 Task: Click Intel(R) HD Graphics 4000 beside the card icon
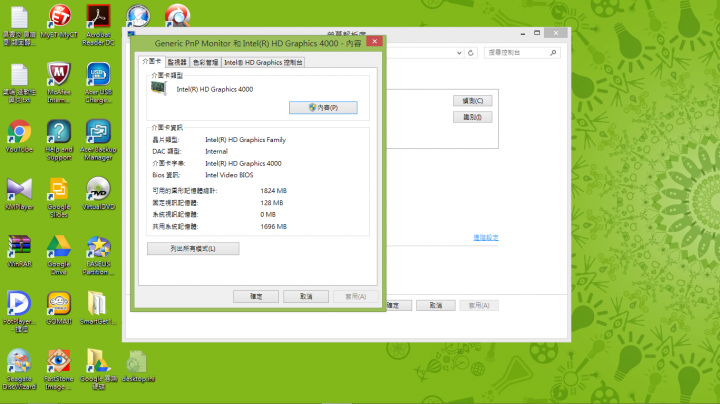click(215, 89)
